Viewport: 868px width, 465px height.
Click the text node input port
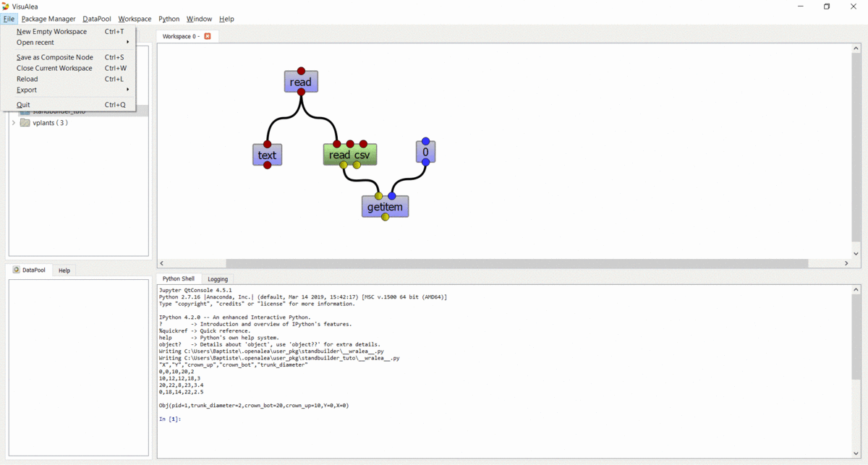(x=267, y=144)
